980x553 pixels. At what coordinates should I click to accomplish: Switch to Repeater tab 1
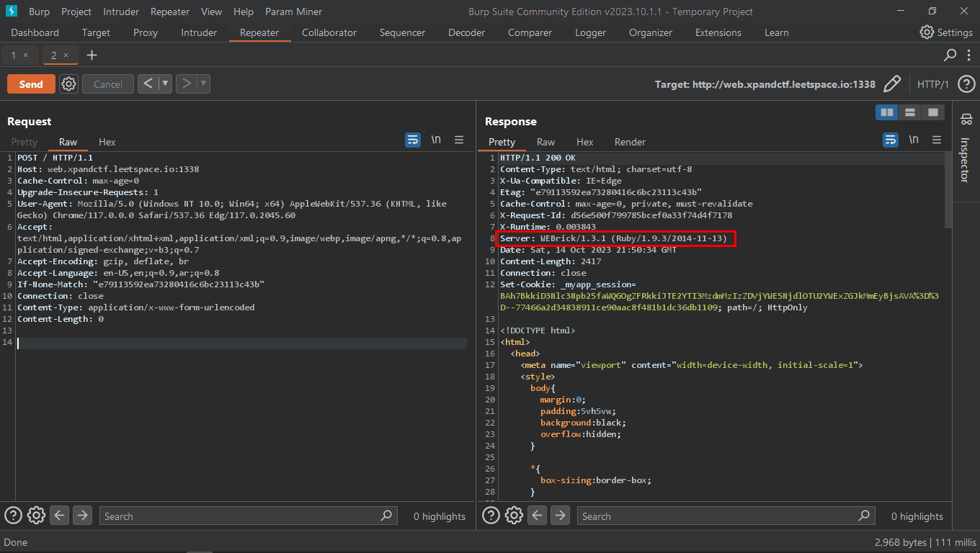click(x=14, y=55)
